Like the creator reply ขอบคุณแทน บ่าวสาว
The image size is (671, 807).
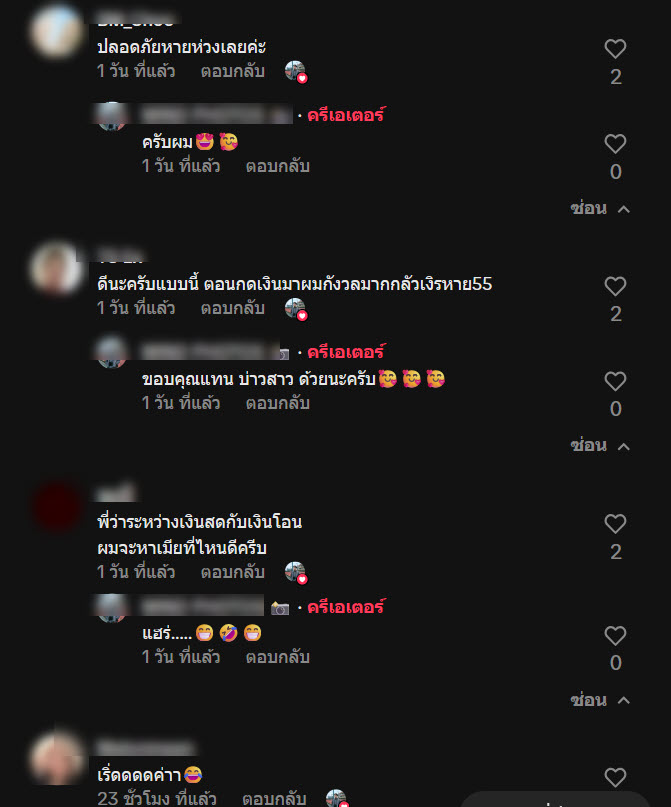pyautogui.click(x=615, y=381)
